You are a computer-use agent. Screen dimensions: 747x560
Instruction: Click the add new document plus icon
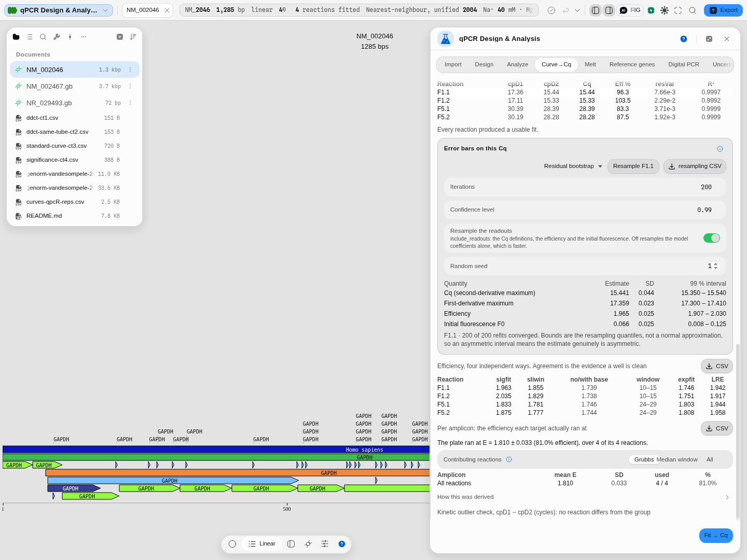[x=120, y=37]
